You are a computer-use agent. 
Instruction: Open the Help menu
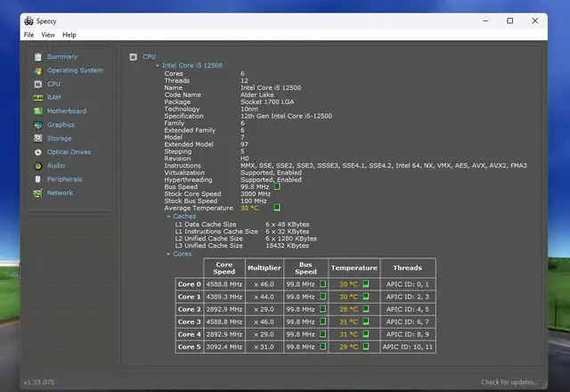pyautogui.click(x=69, y=35)
